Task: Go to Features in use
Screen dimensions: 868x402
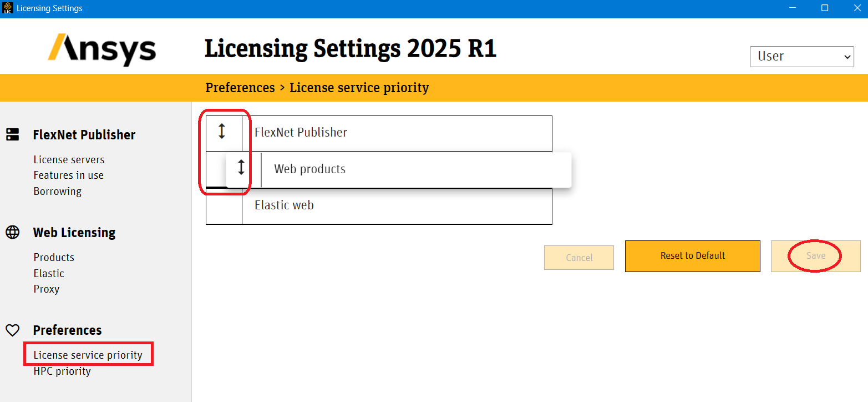Action: [68, 175]
